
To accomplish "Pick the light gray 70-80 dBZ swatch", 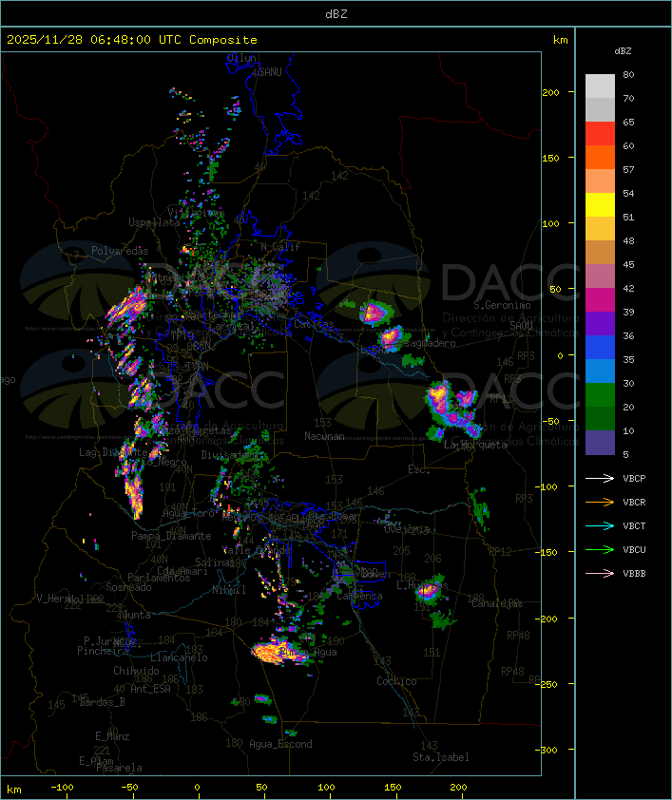I will pos(600,86).
